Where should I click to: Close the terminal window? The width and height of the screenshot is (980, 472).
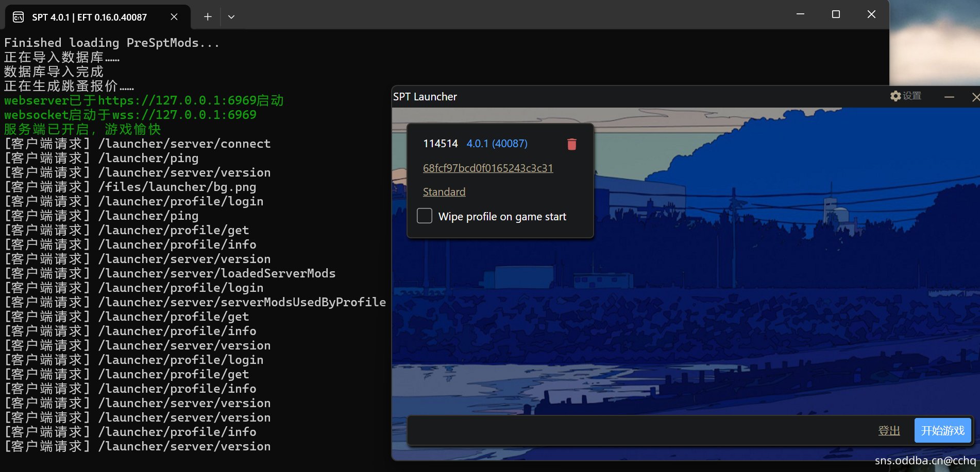pos(871,14)
